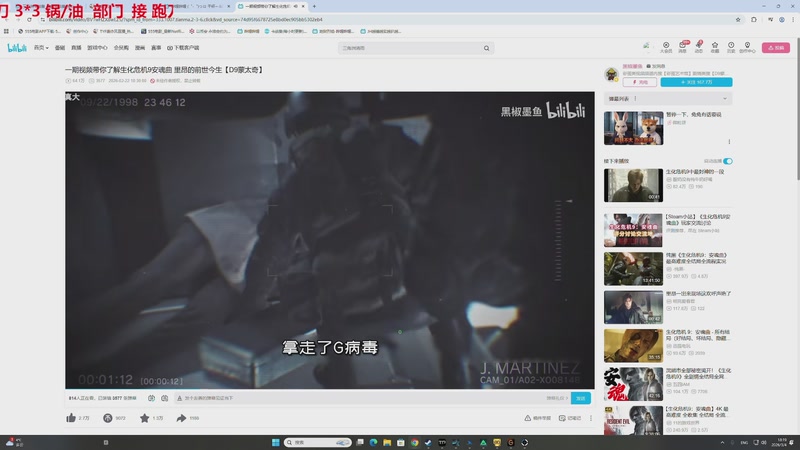Open the user avatar in the header
Screen dimensions: 800x450
click(646, 46)
